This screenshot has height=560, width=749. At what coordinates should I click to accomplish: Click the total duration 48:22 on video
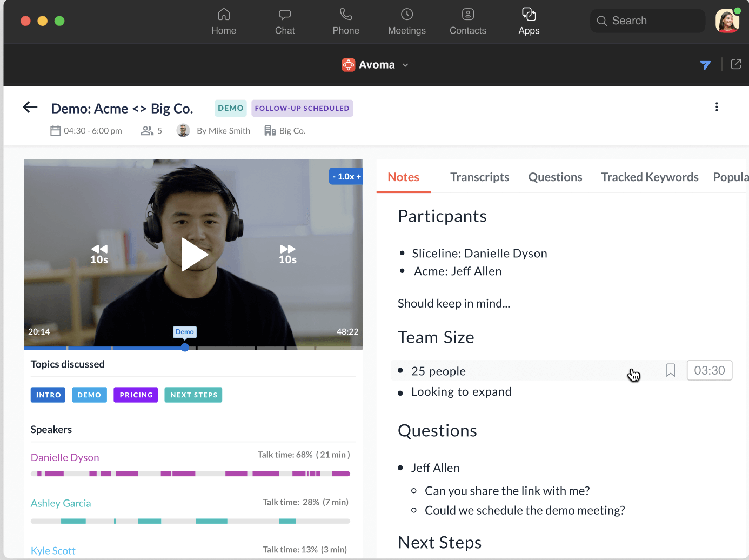(347, 332)
